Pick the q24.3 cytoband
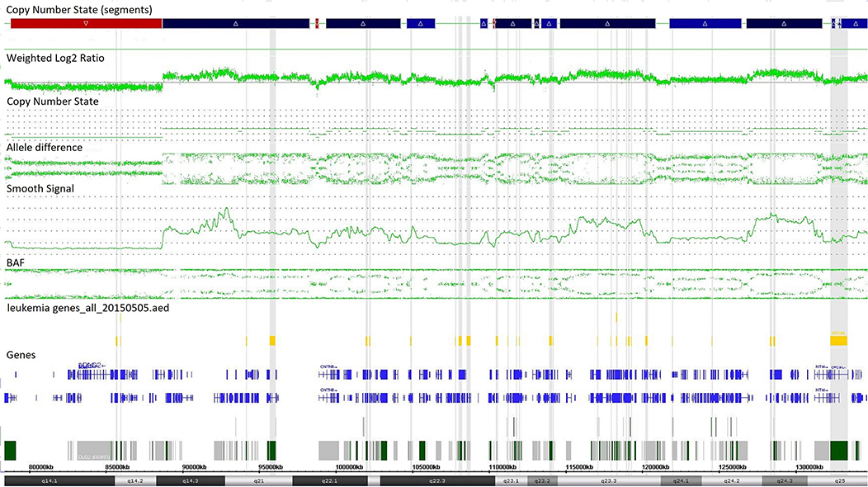The width and height of the screenshot is (868, 487). click(785, 481)
